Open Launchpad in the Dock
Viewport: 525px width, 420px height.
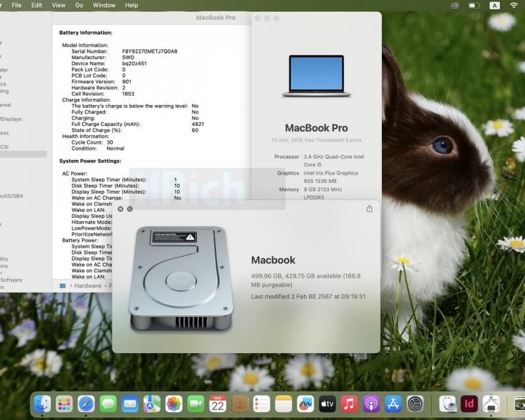click(64, 404)
